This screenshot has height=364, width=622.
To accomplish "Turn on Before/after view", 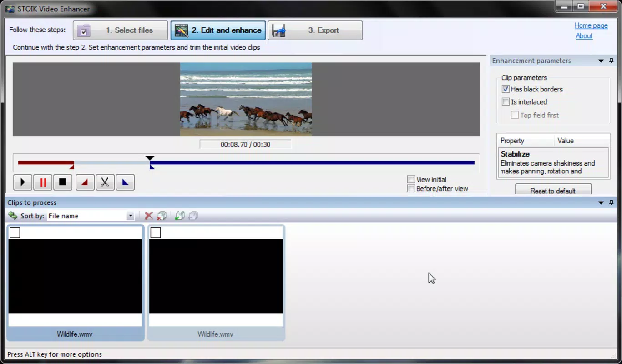I will coord(411,188).
